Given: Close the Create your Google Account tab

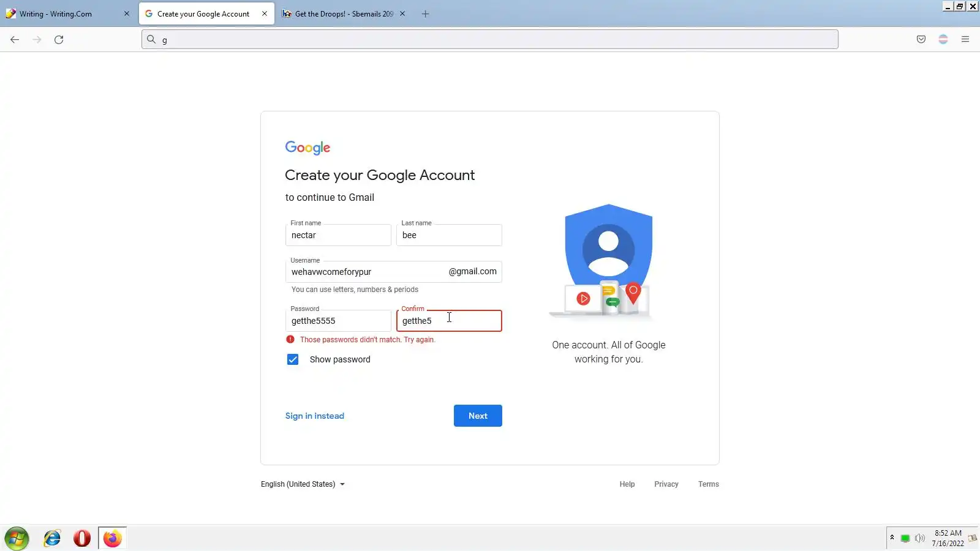Looking at the screenshot, I should coord(265,13).
